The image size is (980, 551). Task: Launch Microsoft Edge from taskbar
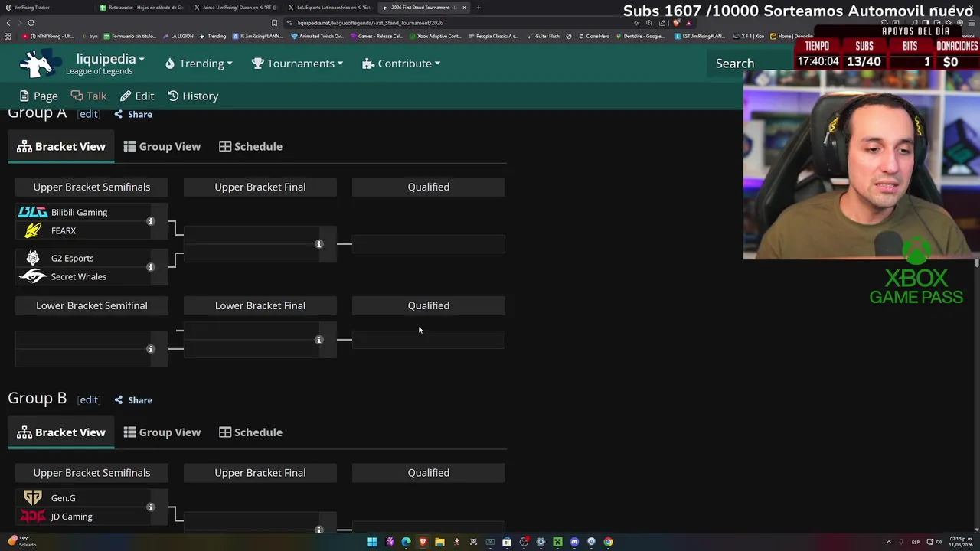coord(406,542)
